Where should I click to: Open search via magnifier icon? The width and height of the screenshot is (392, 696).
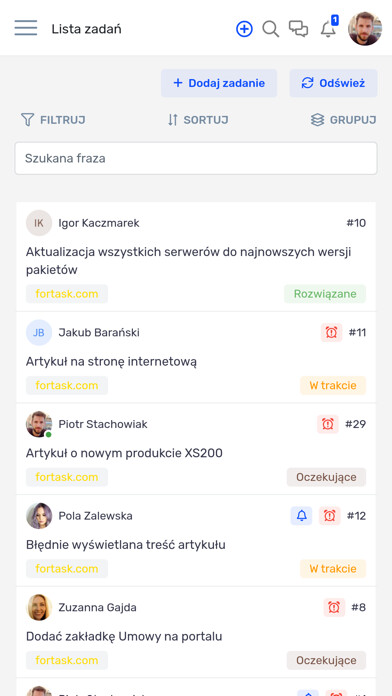(270, 29)
